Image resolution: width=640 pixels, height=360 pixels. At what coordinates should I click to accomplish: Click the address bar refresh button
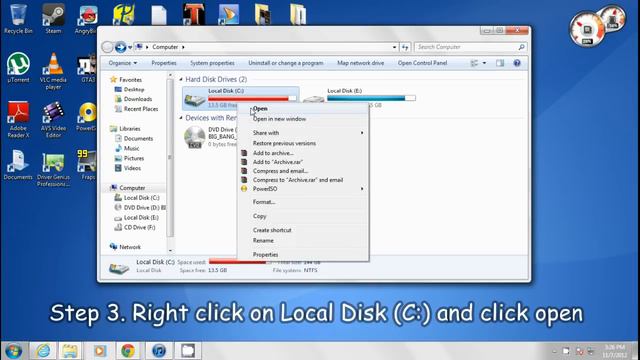point(405,47)
